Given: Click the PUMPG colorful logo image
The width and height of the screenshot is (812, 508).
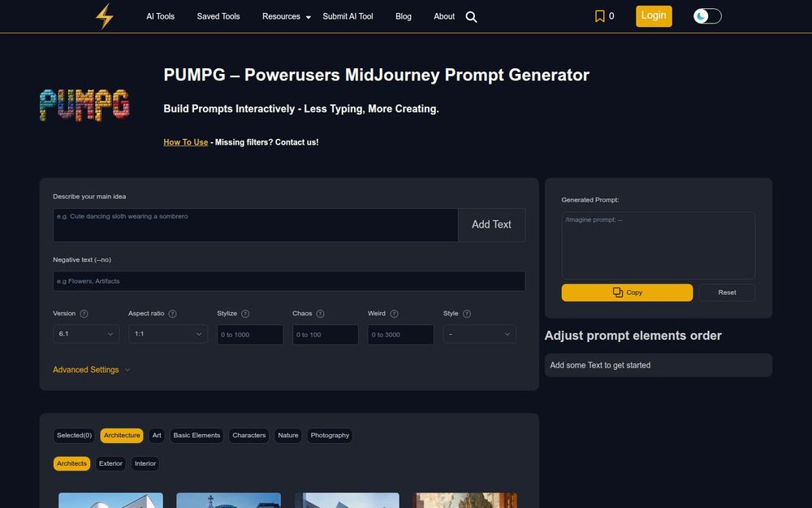Looking at the screenshot, I should tap(84, 105).
